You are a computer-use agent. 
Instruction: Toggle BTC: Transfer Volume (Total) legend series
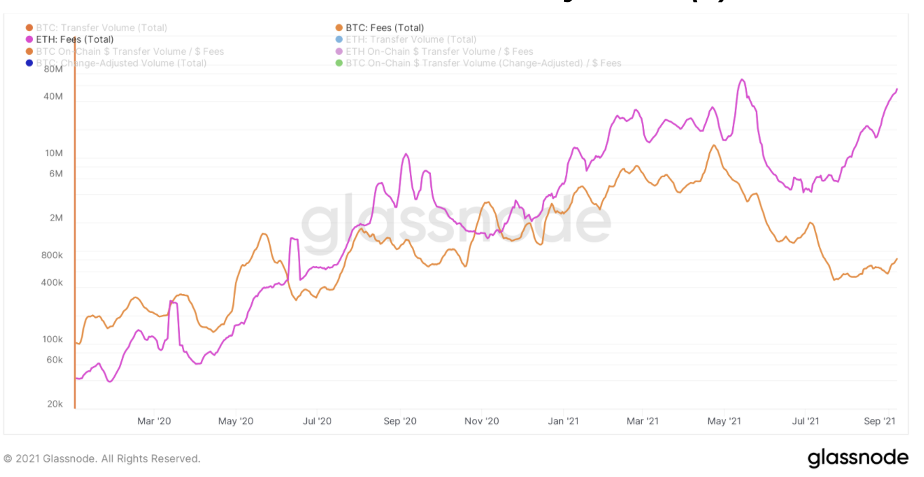[x=101, y=27]
